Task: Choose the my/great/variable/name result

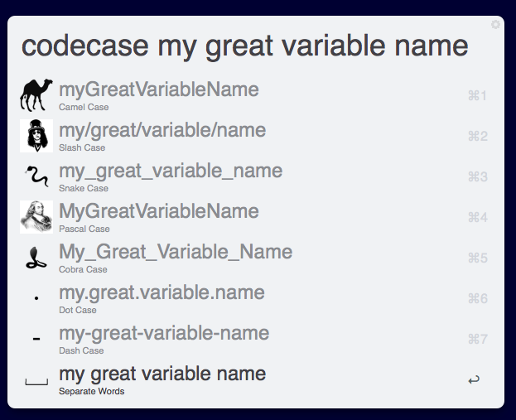Action: 162,130
